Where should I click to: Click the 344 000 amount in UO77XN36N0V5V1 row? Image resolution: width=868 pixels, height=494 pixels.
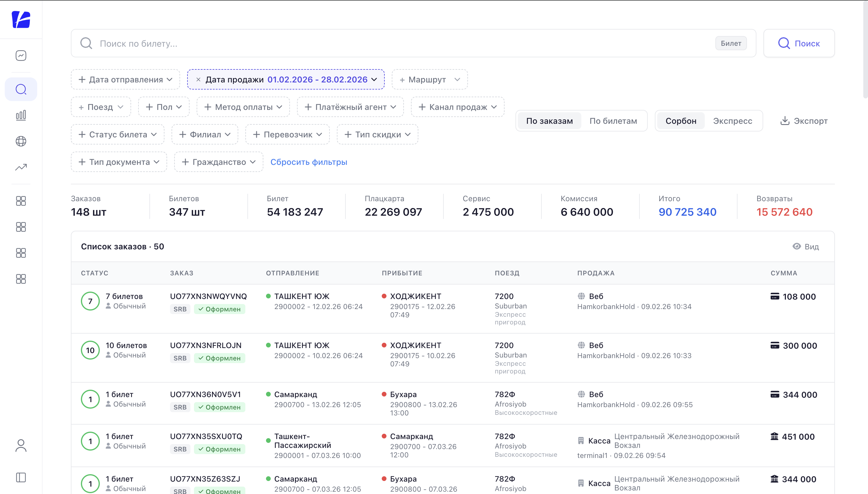pyautogui.click(x=800, y=395)
